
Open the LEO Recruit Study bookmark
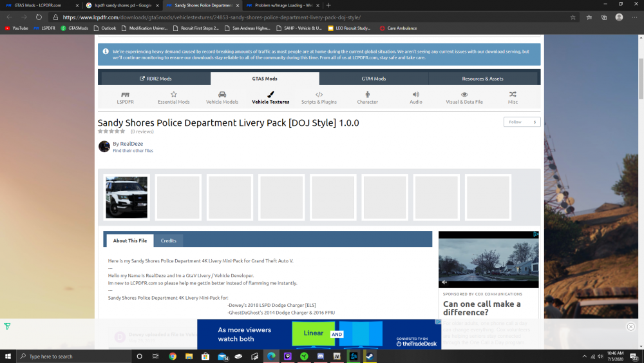click(x=349, y=28)
